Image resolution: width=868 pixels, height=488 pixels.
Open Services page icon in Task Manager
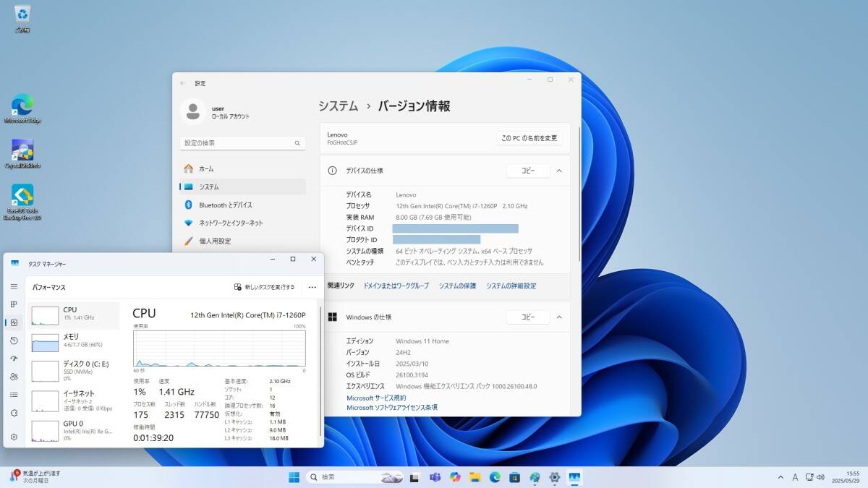point(14,413)
